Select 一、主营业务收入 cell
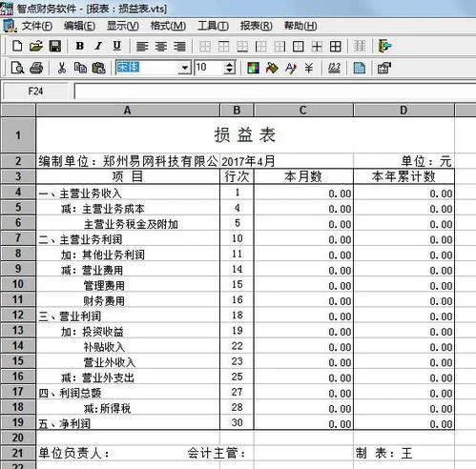This screenshot has height=469, width=476. click(128, 193)
